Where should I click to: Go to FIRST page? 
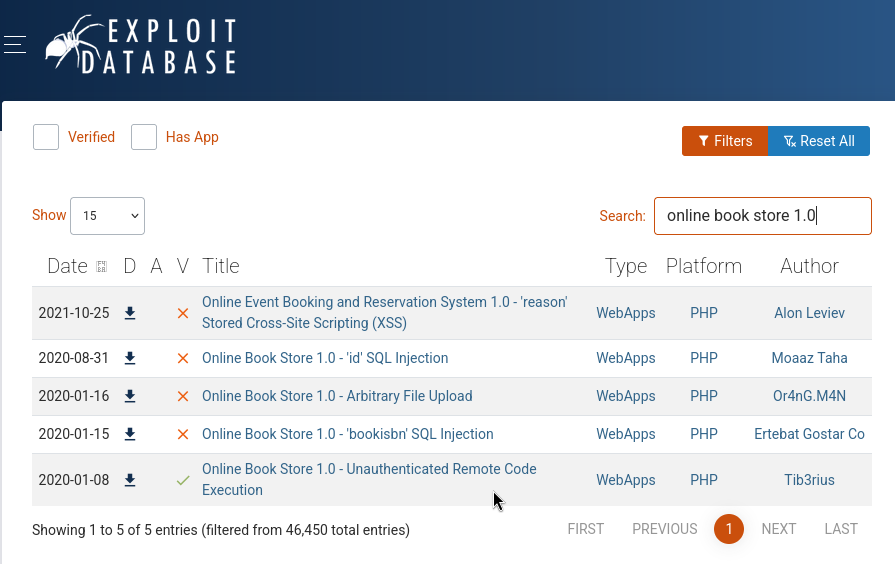(x=586, y=529)
